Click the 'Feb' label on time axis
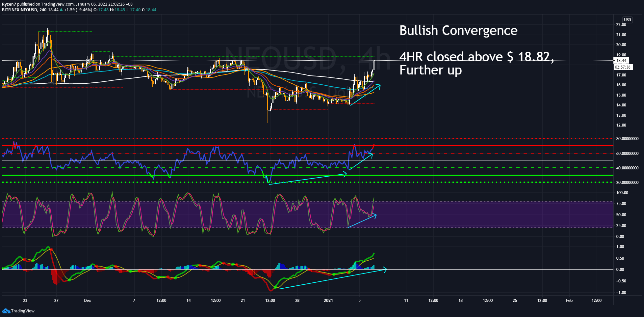 (569, 301)
